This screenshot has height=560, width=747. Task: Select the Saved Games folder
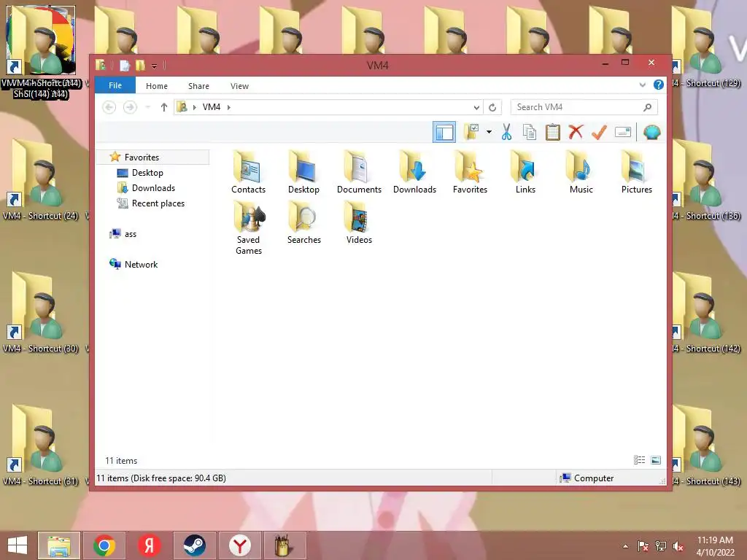pyautogui.click(x=248, y=228)
